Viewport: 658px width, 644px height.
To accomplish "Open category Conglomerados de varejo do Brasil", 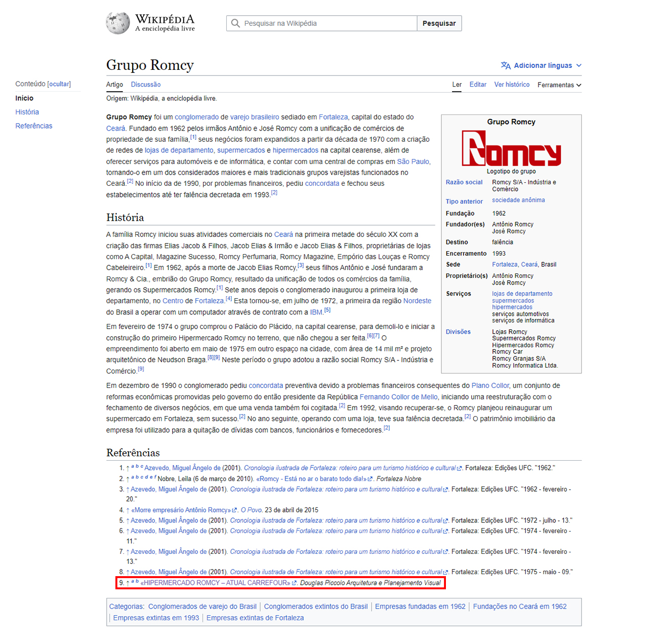I will 202,607.
